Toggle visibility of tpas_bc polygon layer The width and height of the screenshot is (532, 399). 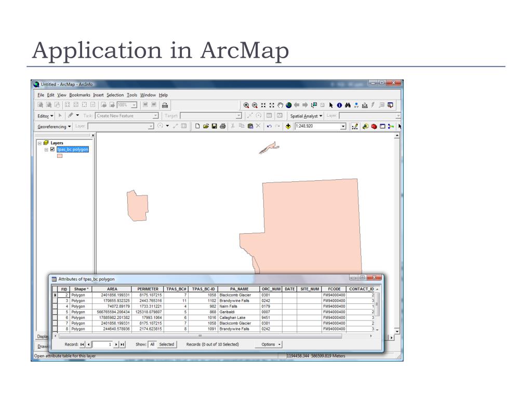pos(52,149)
